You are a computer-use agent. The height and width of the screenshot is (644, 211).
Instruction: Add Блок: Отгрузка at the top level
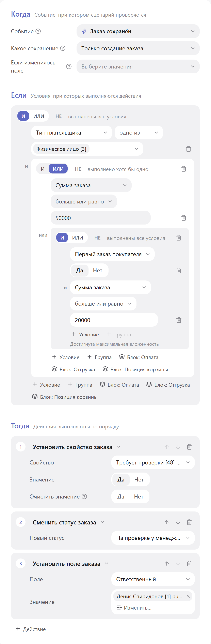coord(168,385)
